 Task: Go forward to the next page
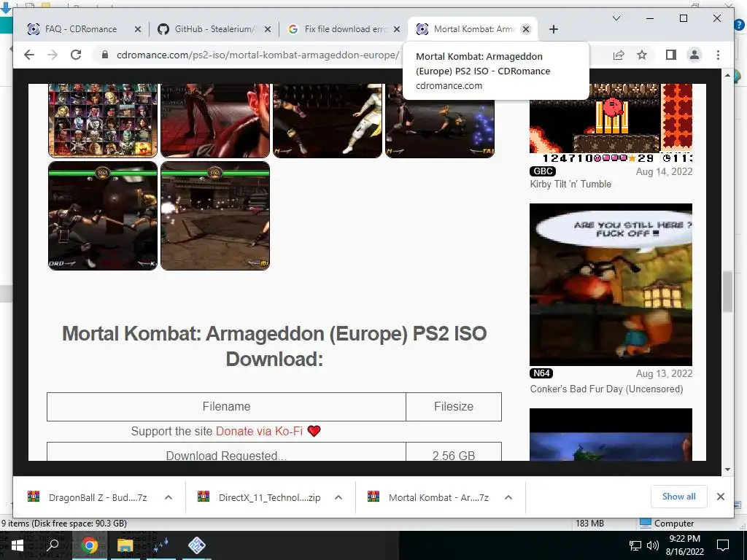tap(53, 55)
